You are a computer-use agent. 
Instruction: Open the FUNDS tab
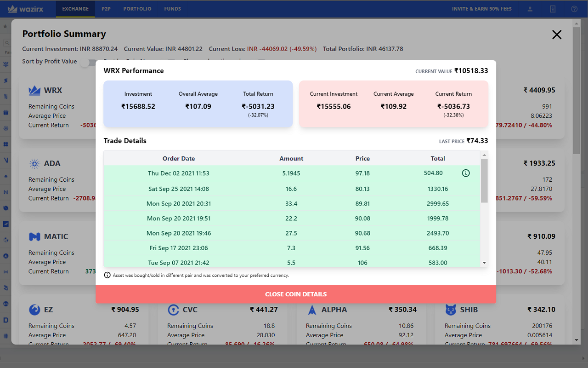point(172,9)
